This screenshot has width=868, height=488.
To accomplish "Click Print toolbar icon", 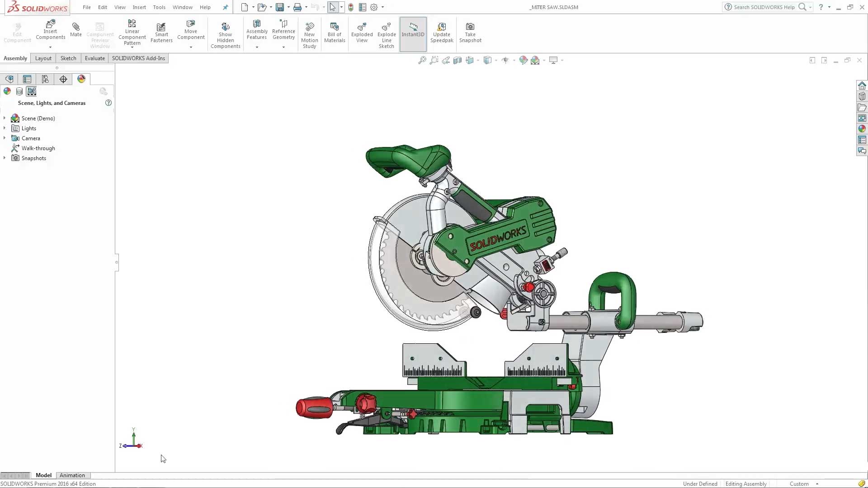I will [x=297, y=7].
